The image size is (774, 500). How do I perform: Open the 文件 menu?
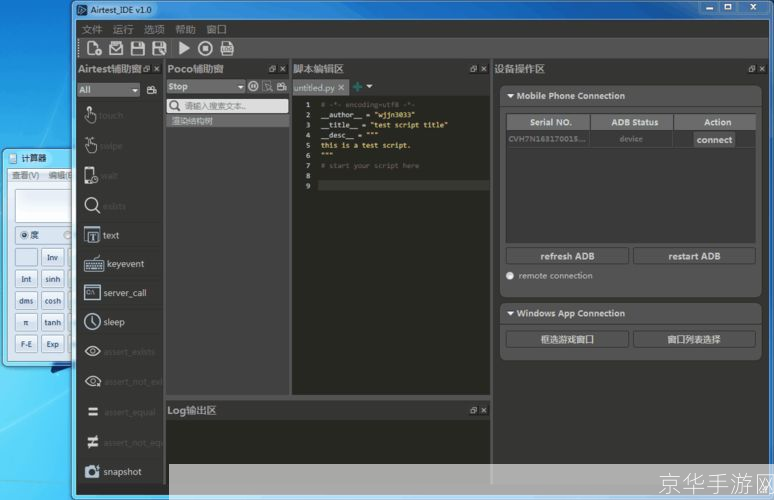pyautogui.click(x=92, y=30)
